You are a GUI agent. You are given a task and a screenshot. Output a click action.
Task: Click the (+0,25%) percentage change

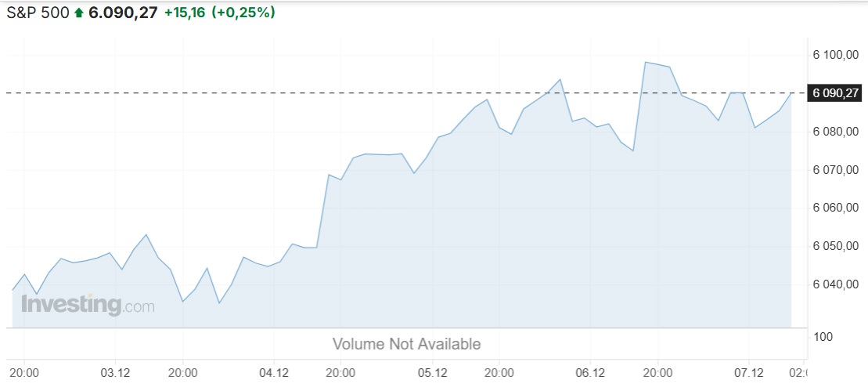(x=243, y=13)
